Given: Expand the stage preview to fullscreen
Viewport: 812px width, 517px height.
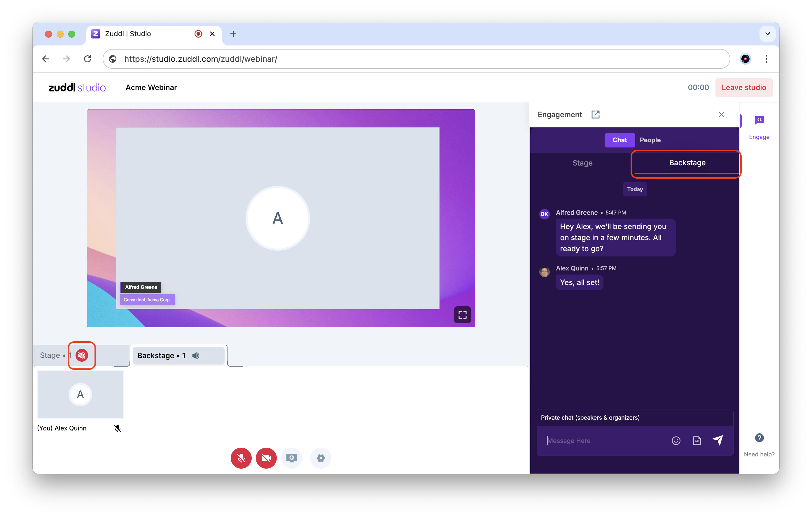Looking at the screenshot, I should pyautogui.click(x=462, y=315).
